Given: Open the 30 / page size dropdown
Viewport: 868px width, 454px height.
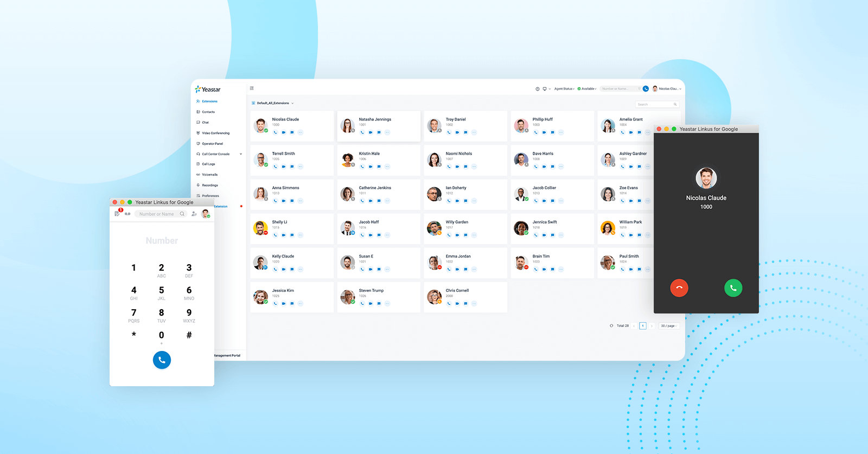Looking at the screenshot, I should 669,326.
